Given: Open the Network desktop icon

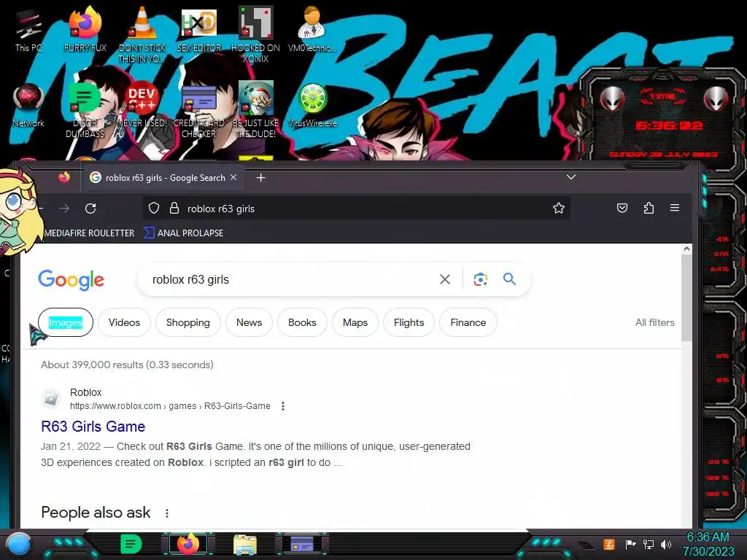Looking at the screenshot, I should click(28, 106).
